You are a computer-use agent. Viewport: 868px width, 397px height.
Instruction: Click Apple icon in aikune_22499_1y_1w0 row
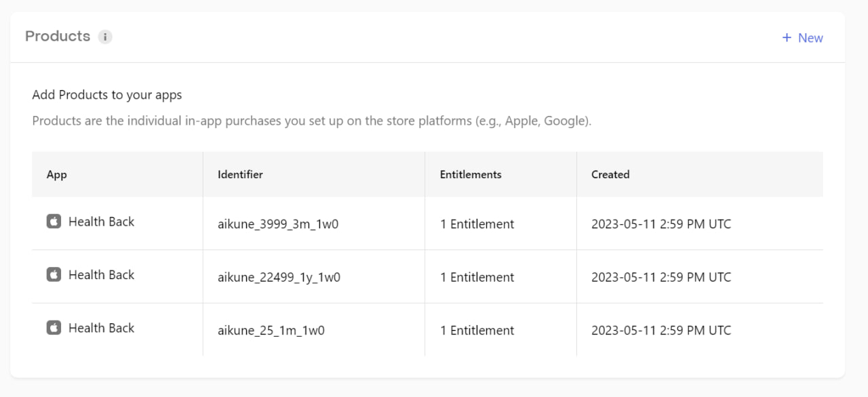point(54,274)
